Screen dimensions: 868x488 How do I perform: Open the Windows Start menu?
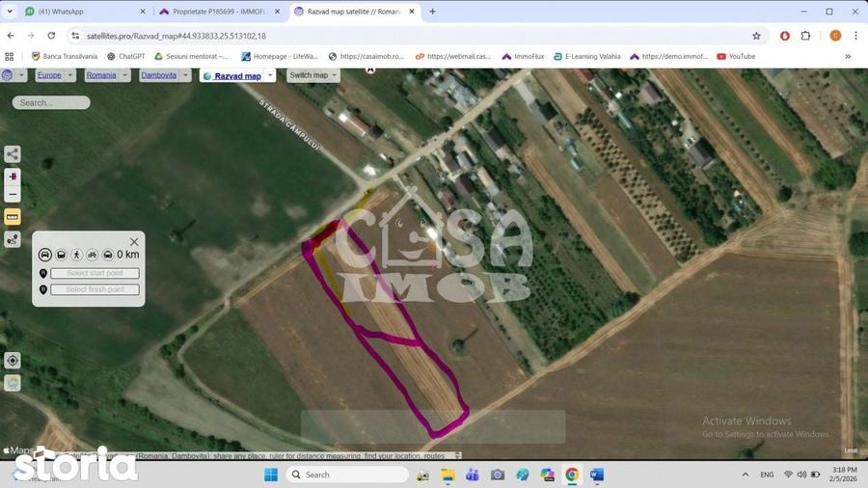click(271, 474)
